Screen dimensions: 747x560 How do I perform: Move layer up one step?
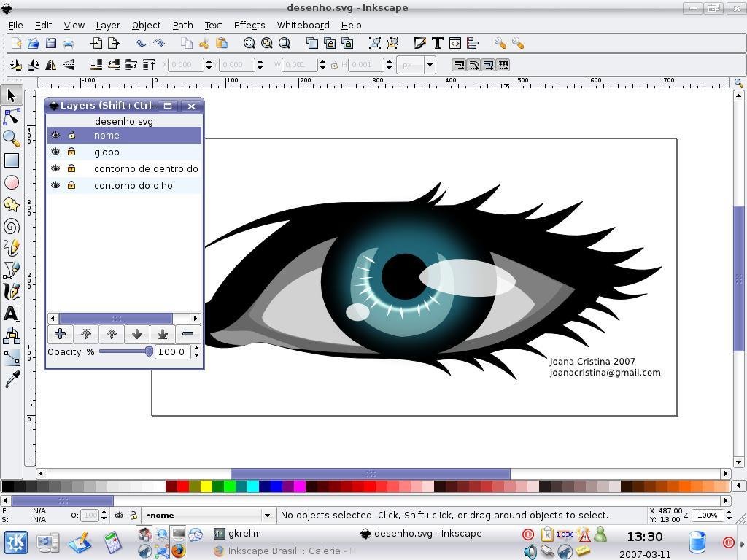point(112,334)
